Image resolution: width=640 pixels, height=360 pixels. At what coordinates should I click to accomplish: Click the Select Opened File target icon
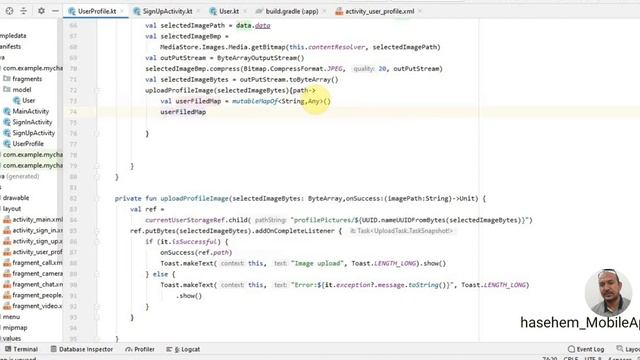[x=9, y=11]
